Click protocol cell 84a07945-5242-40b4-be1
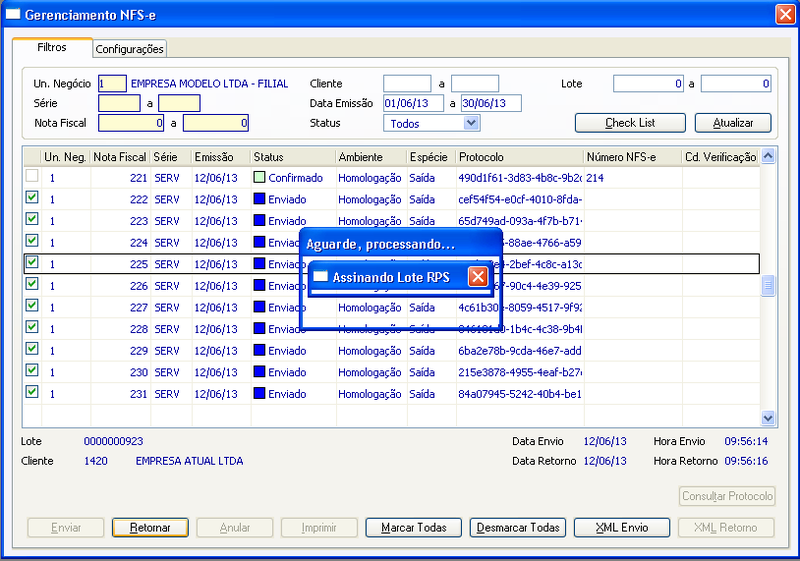Image resolution: width=800 pixels, height=561 pixels. pyautogui.click(x=520, y=394)
